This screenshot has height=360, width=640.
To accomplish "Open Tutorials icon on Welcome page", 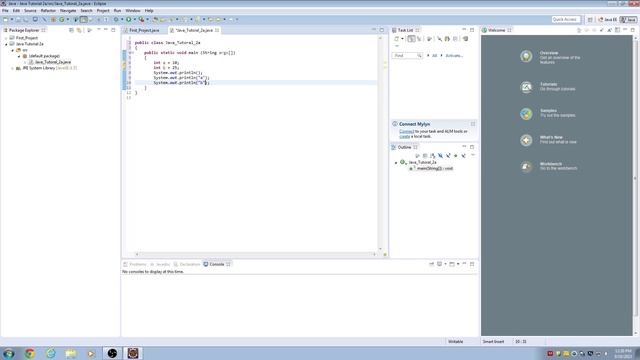I will (x=526, y=87).
